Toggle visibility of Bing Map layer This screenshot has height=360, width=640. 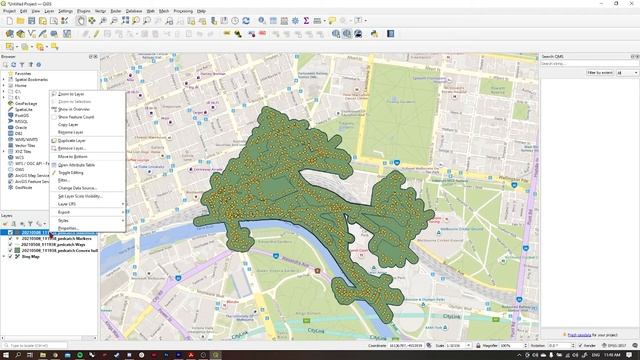(11, 256)
